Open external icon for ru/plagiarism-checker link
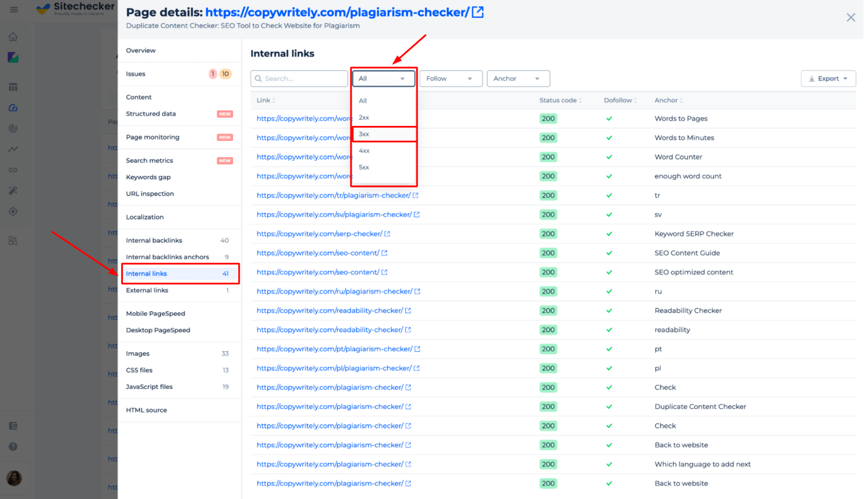The image size is (868, 499). (417, 291)
